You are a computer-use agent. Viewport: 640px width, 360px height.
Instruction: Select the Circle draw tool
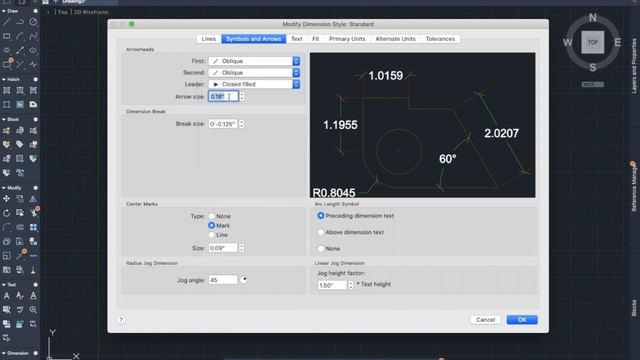click(x=33, y=22)
